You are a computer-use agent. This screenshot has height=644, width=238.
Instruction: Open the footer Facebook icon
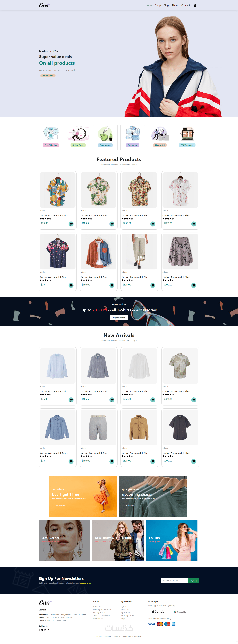point(40,630)
